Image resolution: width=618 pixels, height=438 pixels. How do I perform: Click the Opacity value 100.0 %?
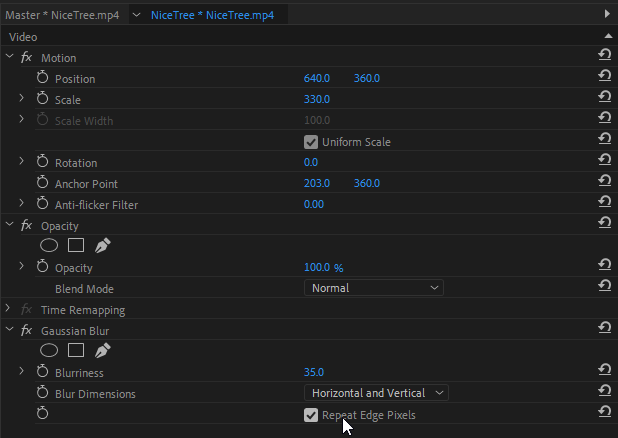click(323, 268)
